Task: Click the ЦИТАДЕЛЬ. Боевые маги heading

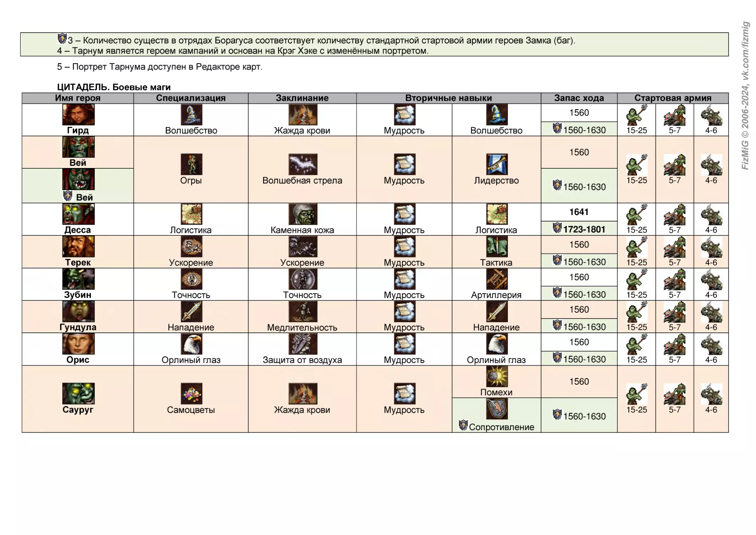Action: click(114, 87)
